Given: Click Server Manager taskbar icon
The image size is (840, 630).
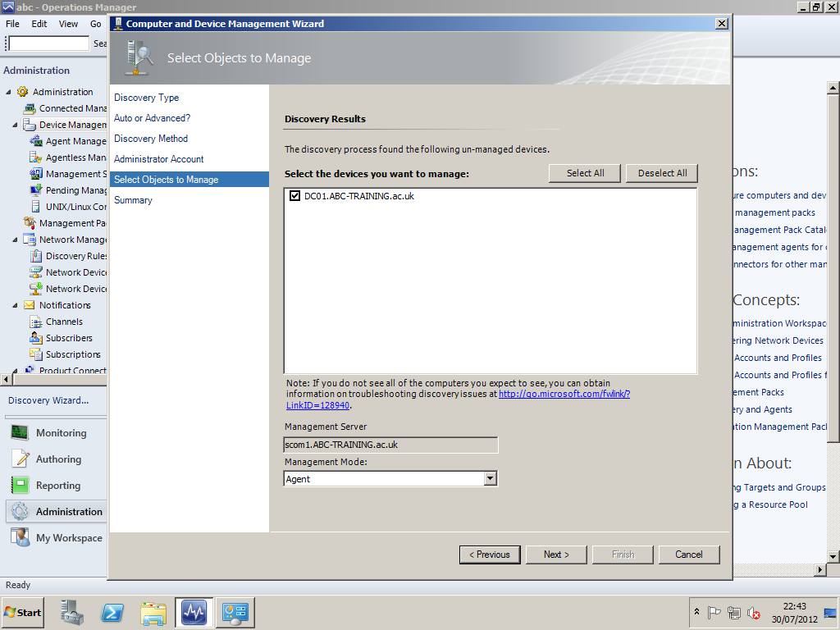Looking at the screenshot, I should (72, 612).
